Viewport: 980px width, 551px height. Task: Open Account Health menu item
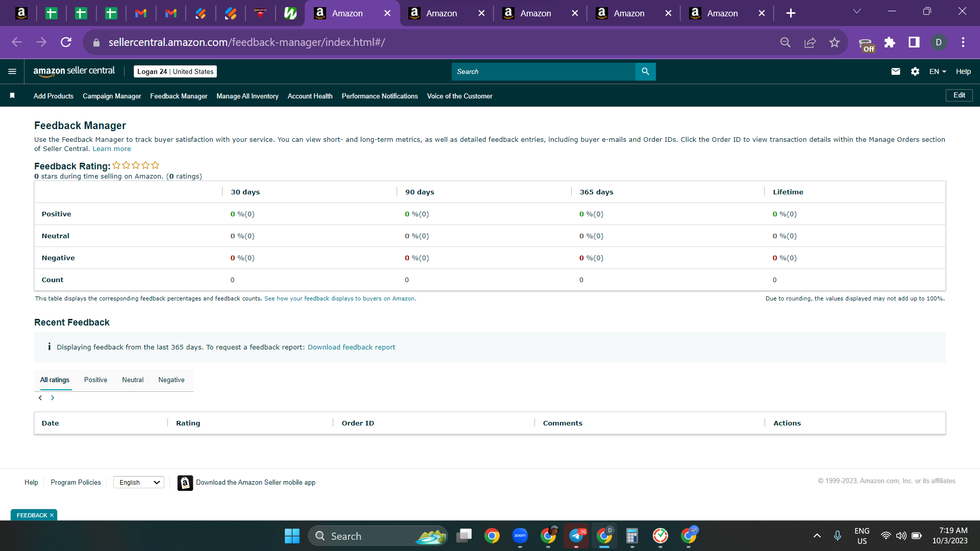click(310, 96)
